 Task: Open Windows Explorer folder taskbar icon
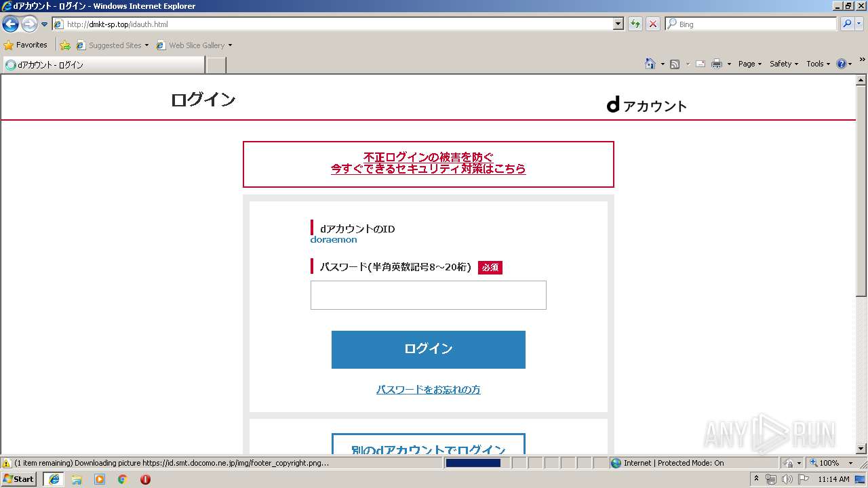coord(77,479)
